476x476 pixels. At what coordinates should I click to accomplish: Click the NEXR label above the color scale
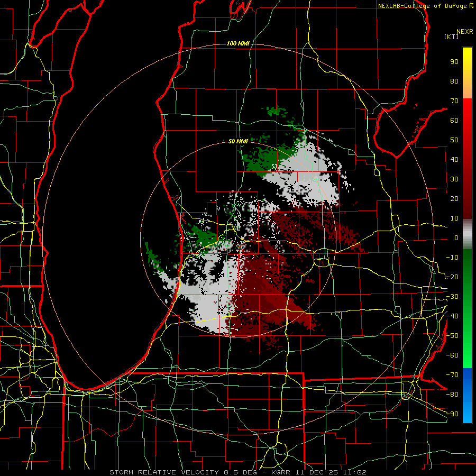click(465, 32)
